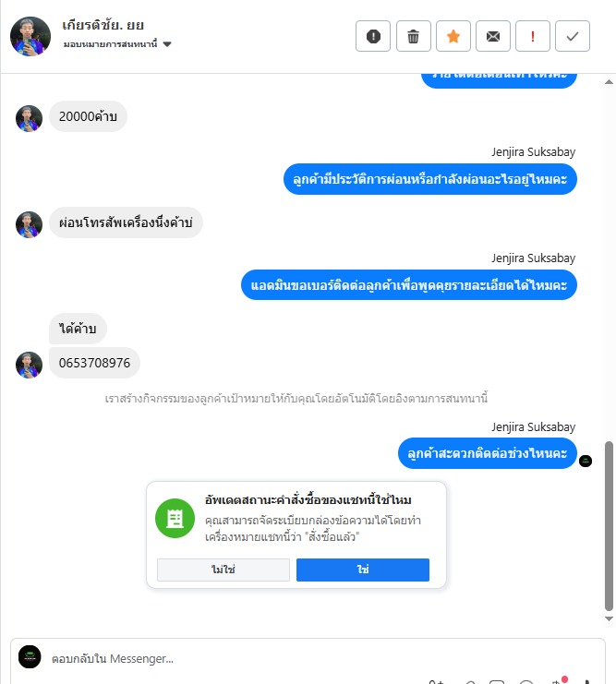Open customer profile picture in the header

(30, 36)
